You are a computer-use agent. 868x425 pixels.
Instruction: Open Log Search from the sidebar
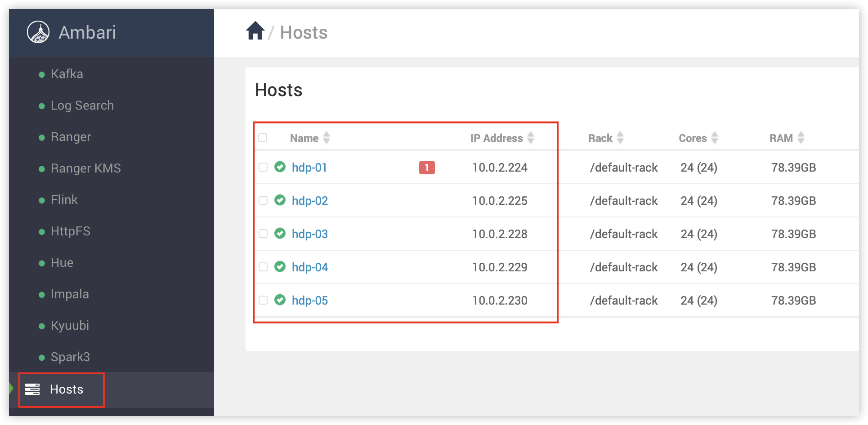pyautogui.click(x=81, y=105)
